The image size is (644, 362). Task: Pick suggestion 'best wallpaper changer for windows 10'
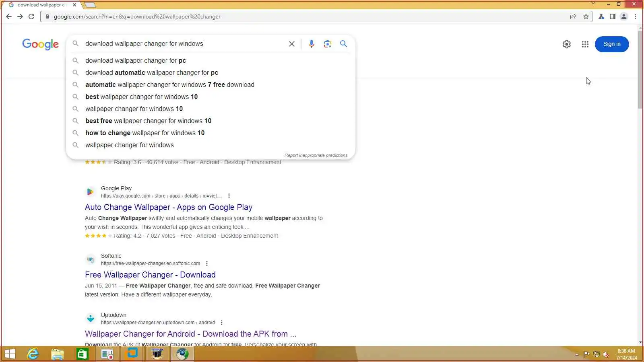pyautogui.click(x=211, y=97)
